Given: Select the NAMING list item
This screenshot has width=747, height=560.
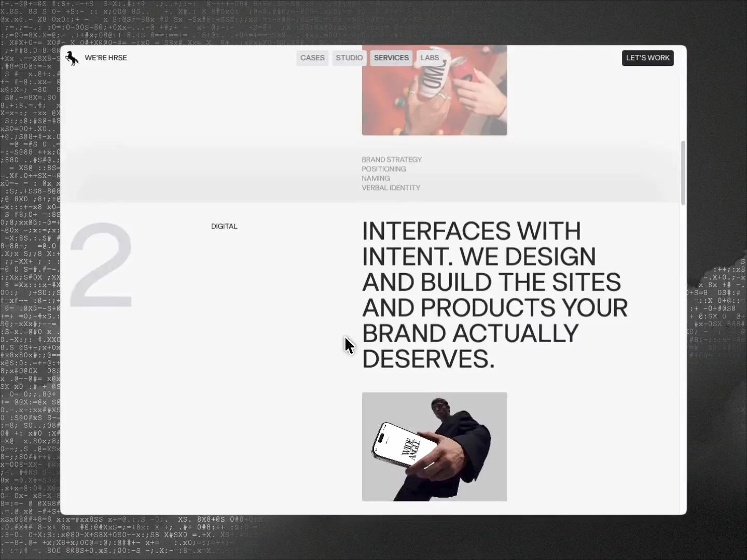Looking at the screenshot, I should point(376,178).
